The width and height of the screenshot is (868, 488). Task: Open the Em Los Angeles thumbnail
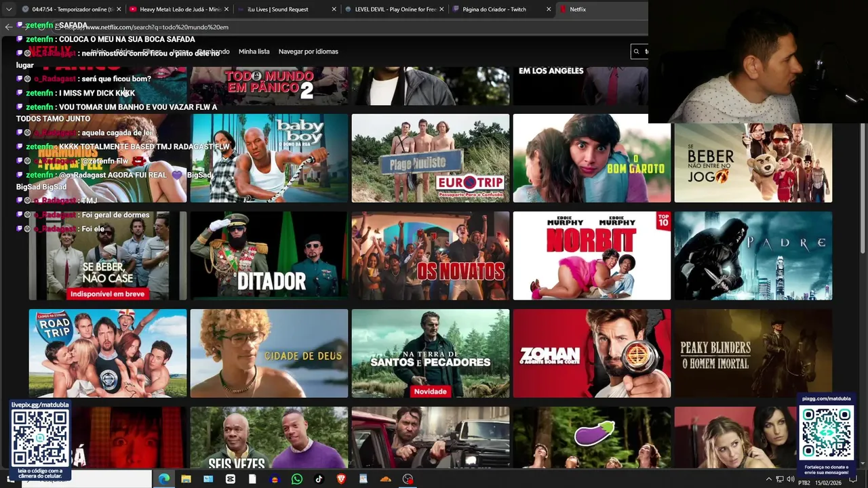pos(580,85)
